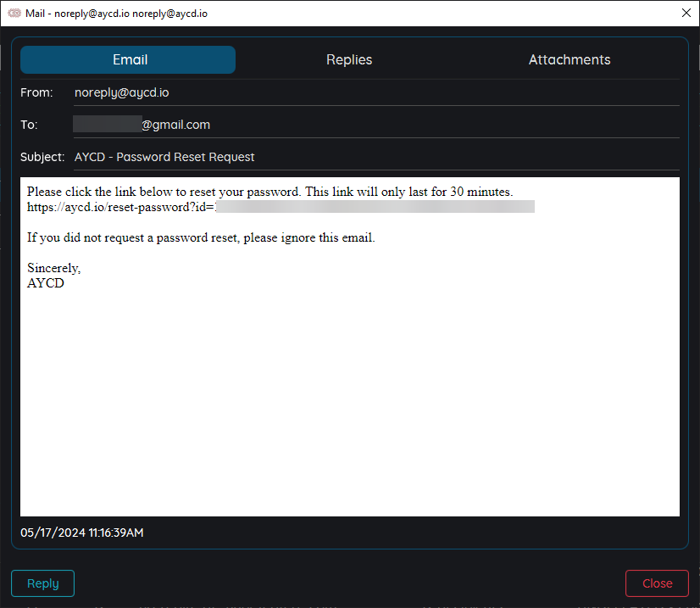Click the To field gmail address
Viewport: 700px width, 608px height.
click(x=376, y=125)
